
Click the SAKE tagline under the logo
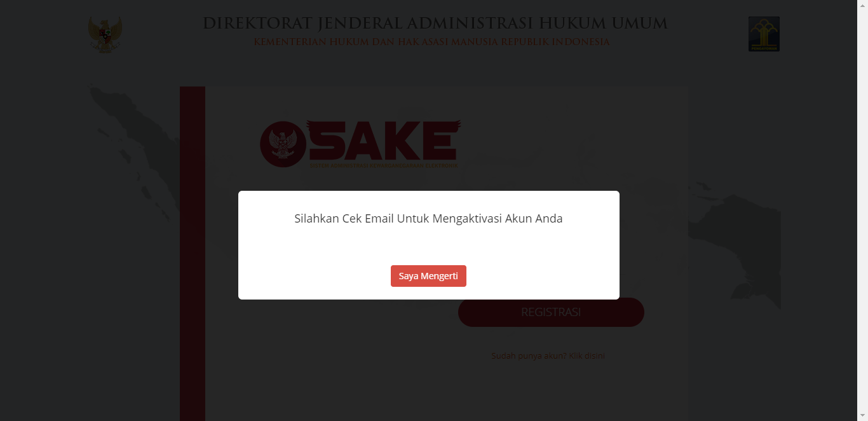coord(384,166)
